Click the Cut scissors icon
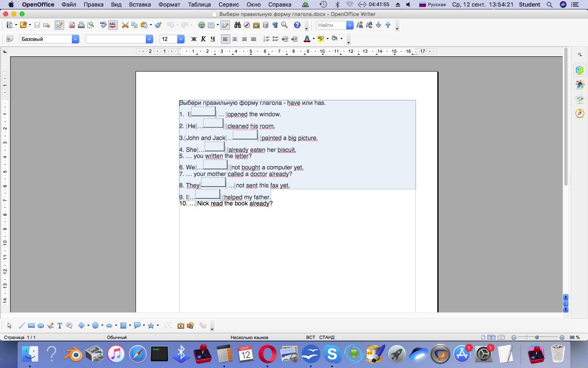Viewport: 588px width, 368px height. click(x=125, y=25)
